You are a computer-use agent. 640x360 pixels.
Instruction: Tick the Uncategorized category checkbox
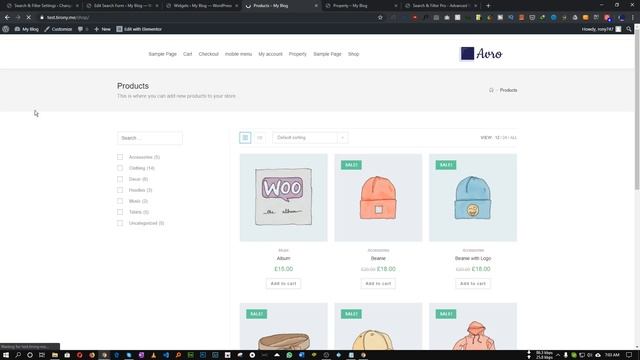pyautogui.click(x=120, y=223)
